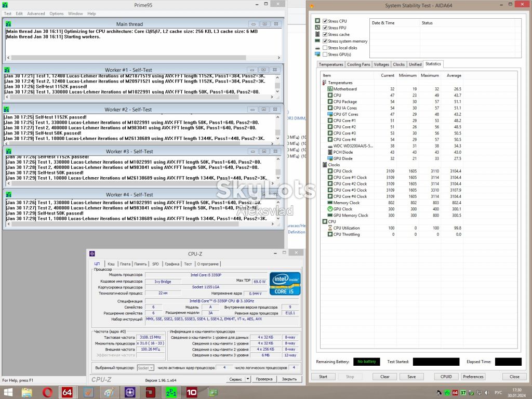Click the Worker #2 window vertical scrollbar

(277, 128)
